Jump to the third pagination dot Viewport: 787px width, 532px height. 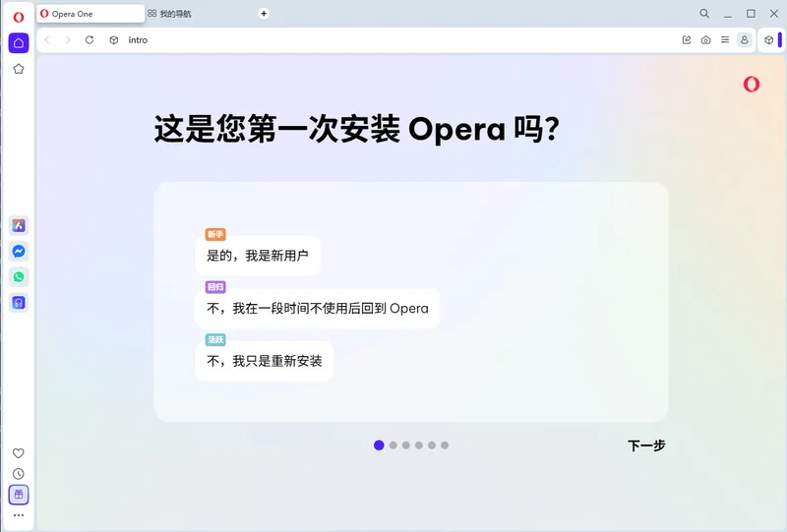tap(406, 445)
